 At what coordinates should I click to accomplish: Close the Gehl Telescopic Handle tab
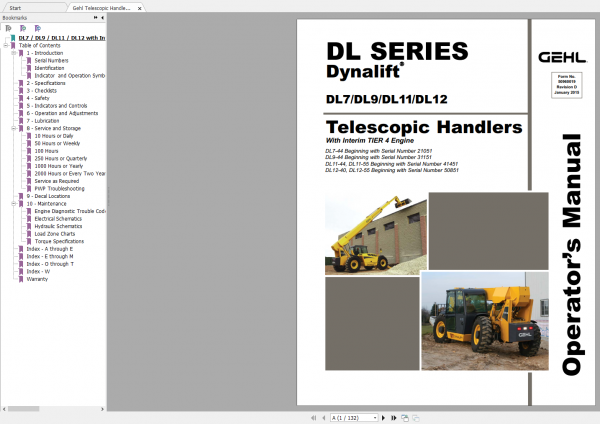point(140,8)
